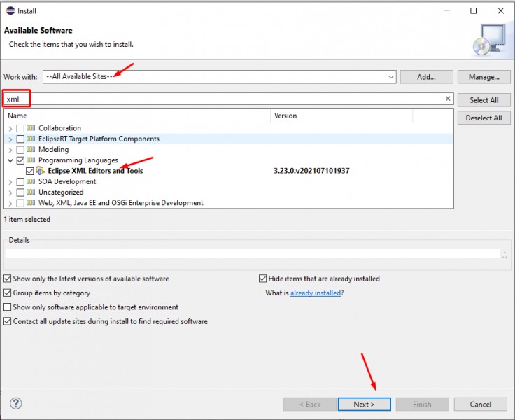Click the Details text area
This screenshot has height=420, width=515.
[x=252, y=253]
